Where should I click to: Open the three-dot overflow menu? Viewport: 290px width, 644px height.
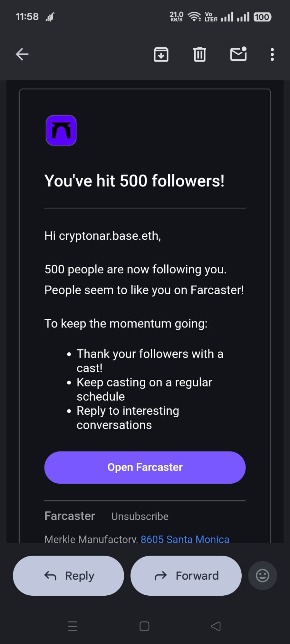pyautogui.click(x=272, y=54)
